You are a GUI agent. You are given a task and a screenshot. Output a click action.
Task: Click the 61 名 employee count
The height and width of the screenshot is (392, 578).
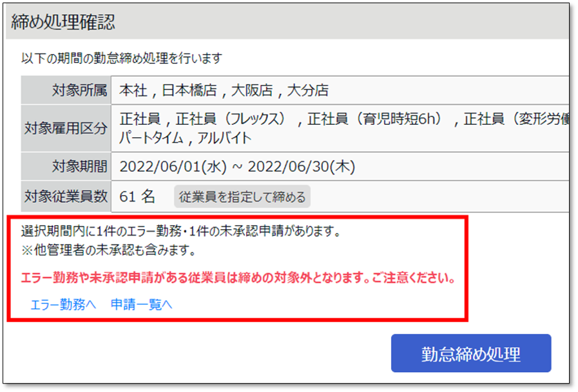point(137,196)
